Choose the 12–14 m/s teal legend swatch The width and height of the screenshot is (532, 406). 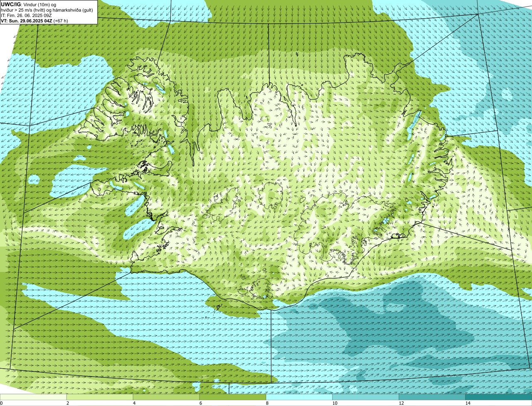click(x=432, y=397)
